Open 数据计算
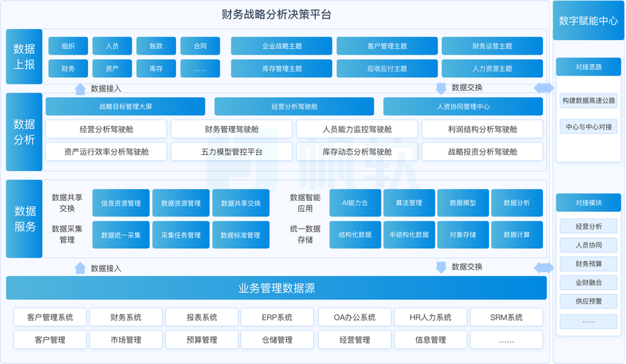The image size is (626, 364). tap(517, 234)
